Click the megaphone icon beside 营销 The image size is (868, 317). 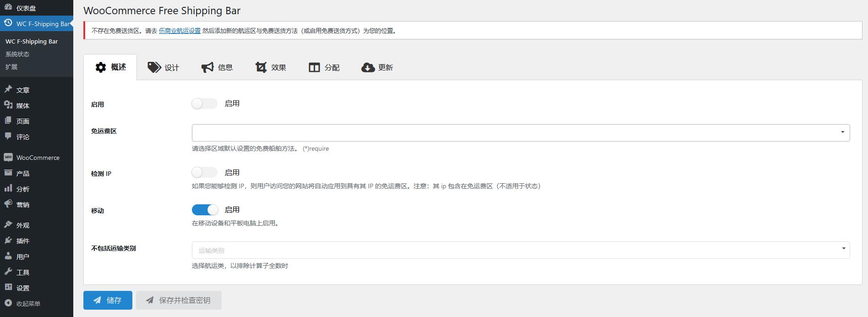(x=8, y=204)
